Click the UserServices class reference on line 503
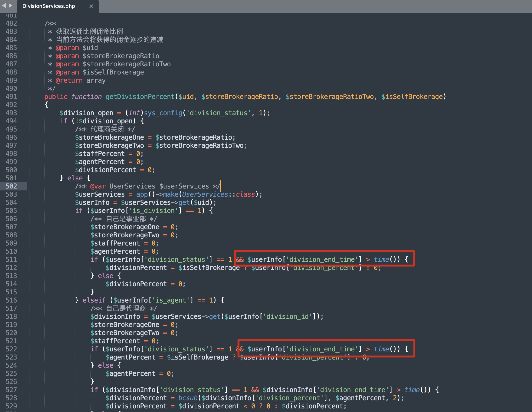 click(x=205, y=195)
